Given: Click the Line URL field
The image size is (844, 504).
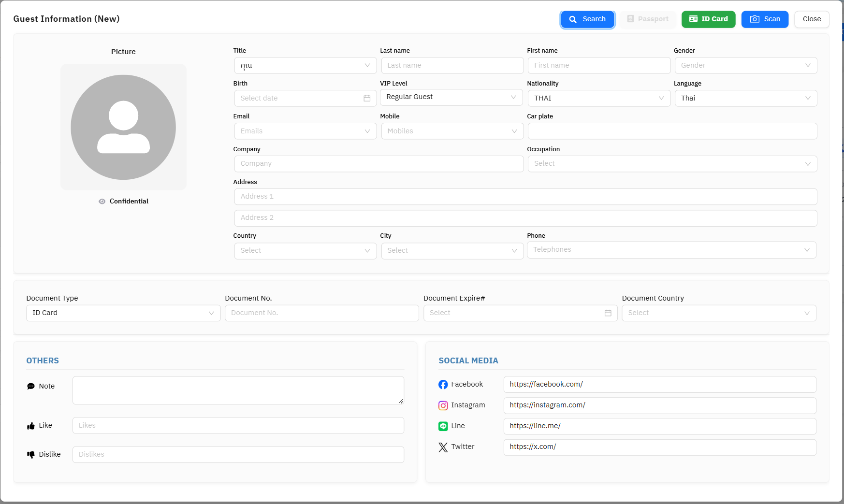Looking at the screenshot, I should pyautogui.click(x=660, y=426).
